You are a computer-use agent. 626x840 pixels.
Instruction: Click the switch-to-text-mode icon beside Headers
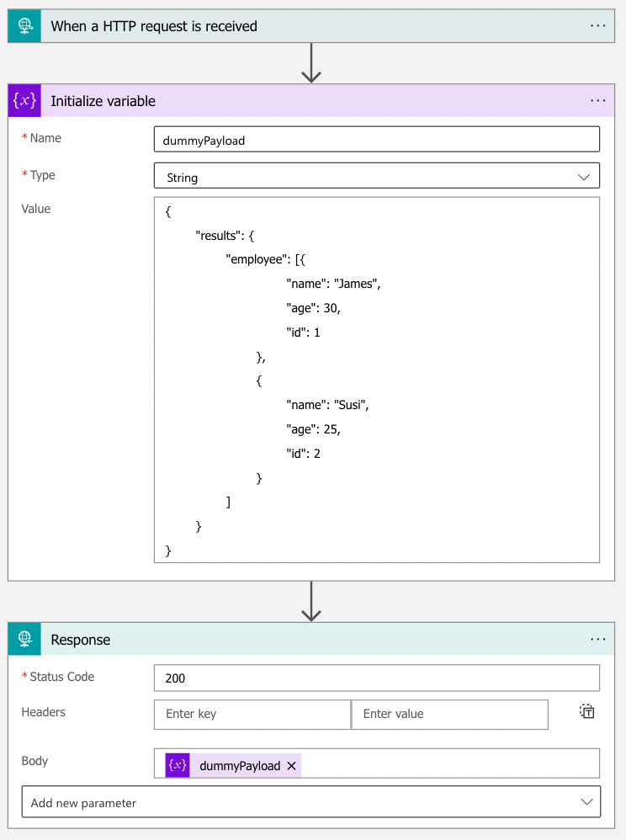586,711
